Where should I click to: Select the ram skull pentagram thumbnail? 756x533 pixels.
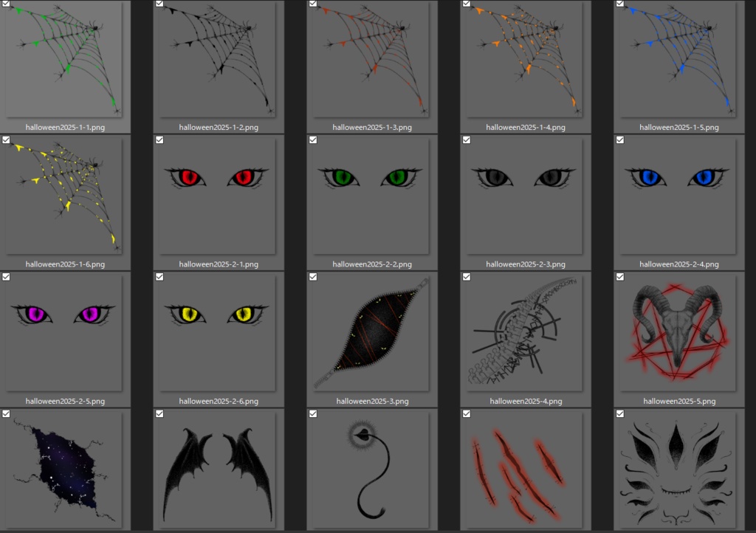coord(678,333)
